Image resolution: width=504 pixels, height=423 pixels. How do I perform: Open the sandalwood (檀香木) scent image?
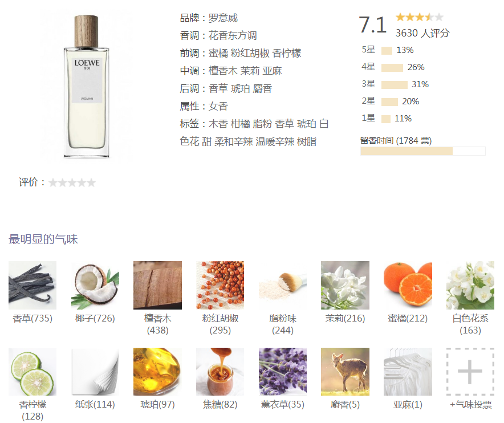tap(157, 285)
